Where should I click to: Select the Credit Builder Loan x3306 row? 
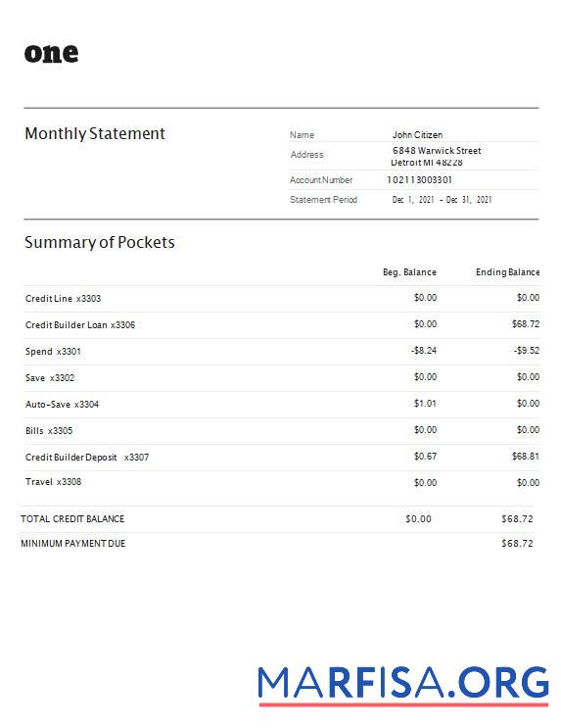point(282,324)
